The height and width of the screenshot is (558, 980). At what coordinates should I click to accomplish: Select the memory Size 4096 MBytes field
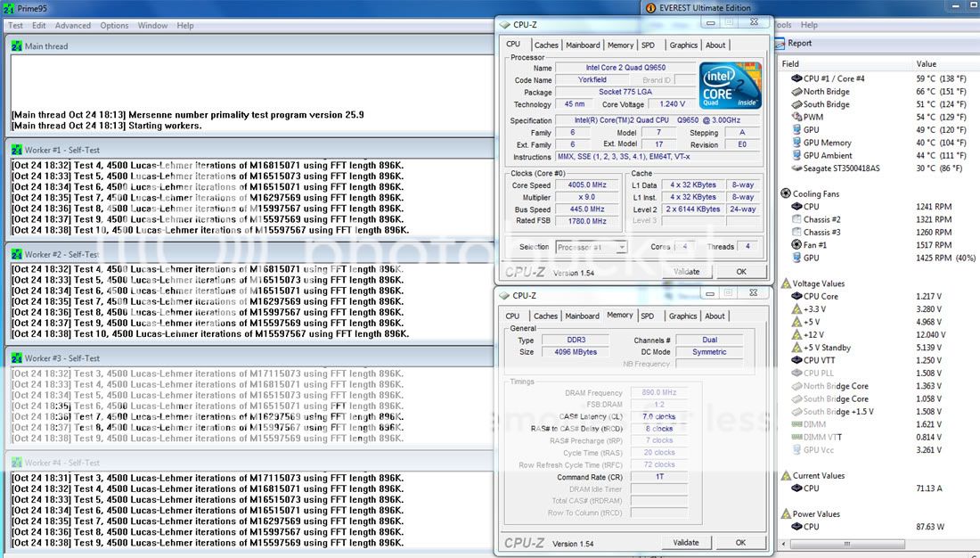[575, 352]
